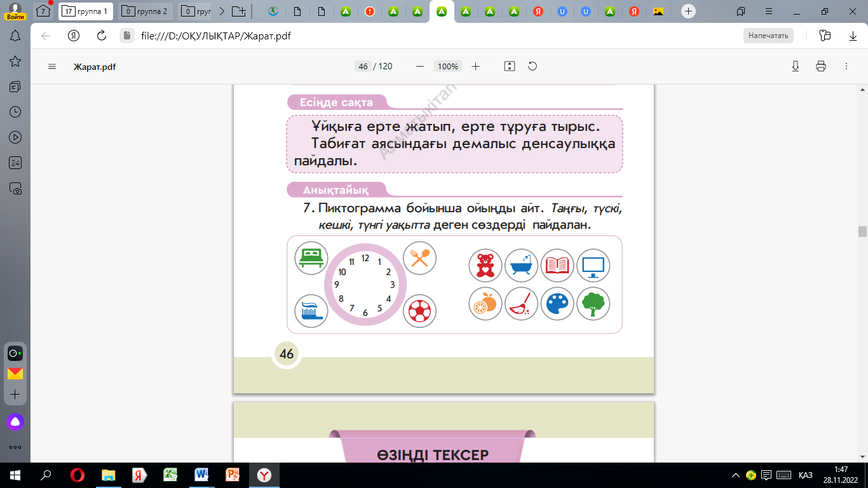Open the PDF viewer three-dot options

846,66
